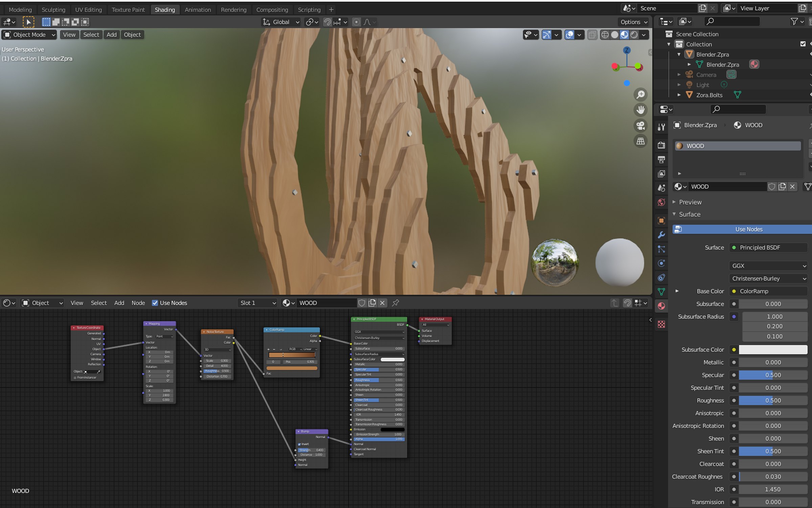Open Output properties tab

[x=661, y=159]
